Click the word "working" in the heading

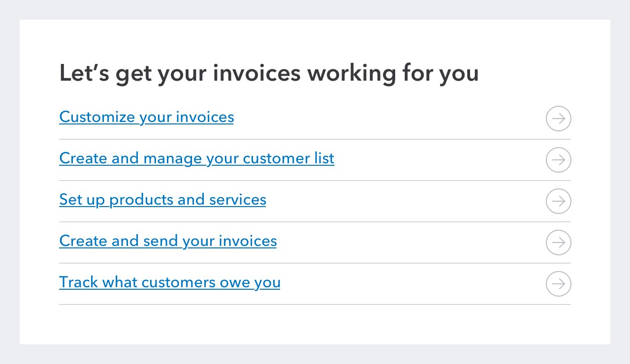coord(351,73)
